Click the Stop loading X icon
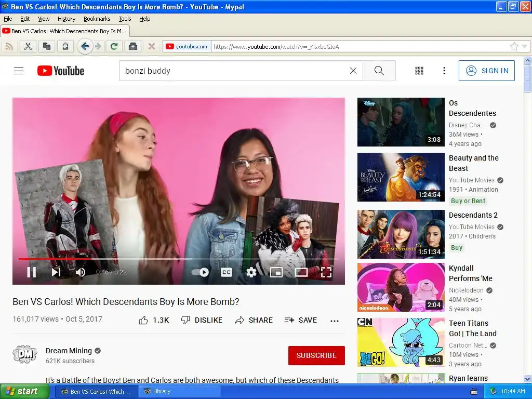Viewport: 532px width, 399px height. [152, 46]
